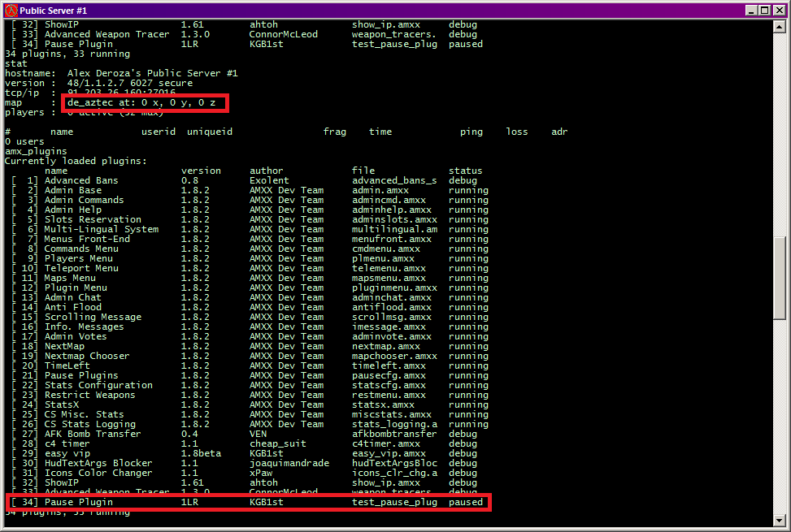Click file name 'menufront.amxx'
Screen dimensions: 791x532
[x=392, y=240]
